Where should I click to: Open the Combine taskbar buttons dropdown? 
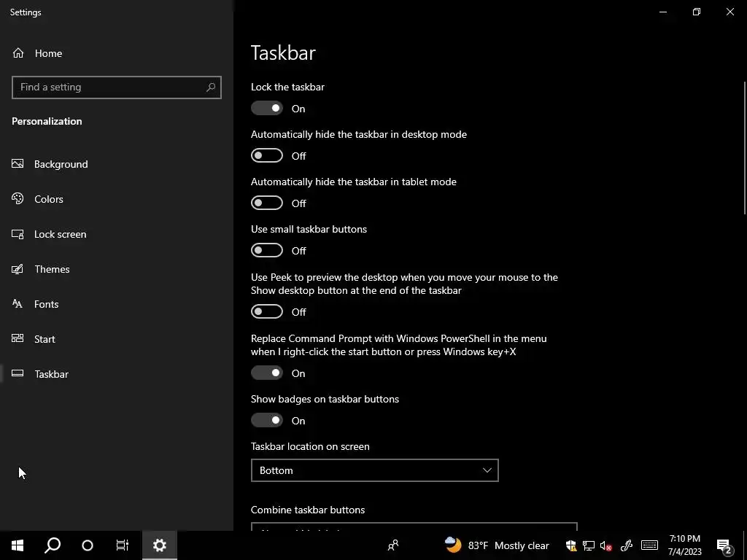pos(414,526)
